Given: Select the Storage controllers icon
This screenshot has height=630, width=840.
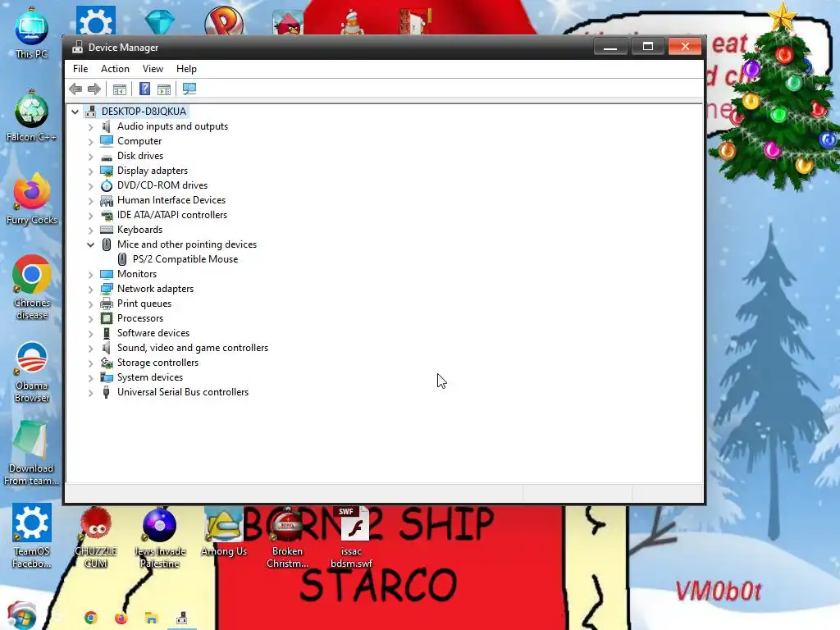Looking at the screenshot, I should point(107,363).
